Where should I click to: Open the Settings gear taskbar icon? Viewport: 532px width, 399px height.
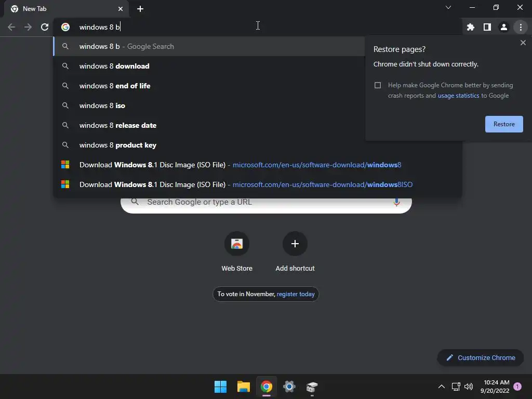coord(289,387)
